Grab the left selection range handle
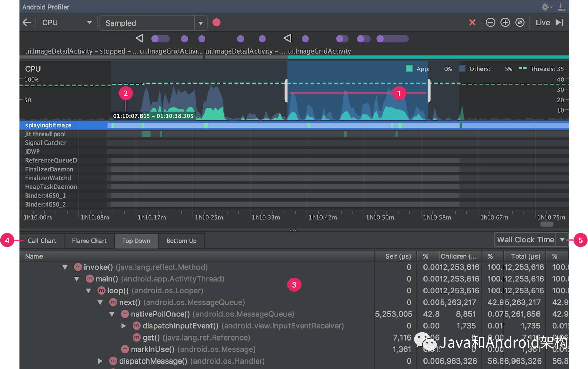 coord(286,91)
